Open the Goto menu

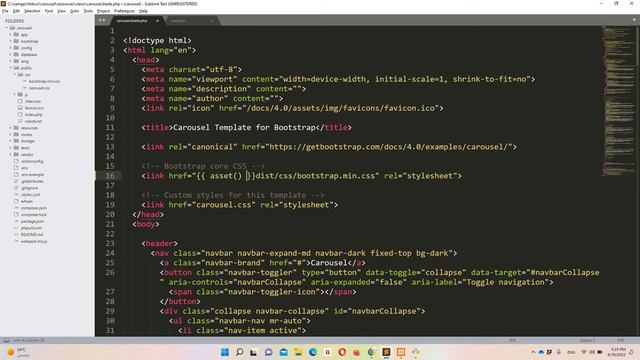click(x=75, y=11)
